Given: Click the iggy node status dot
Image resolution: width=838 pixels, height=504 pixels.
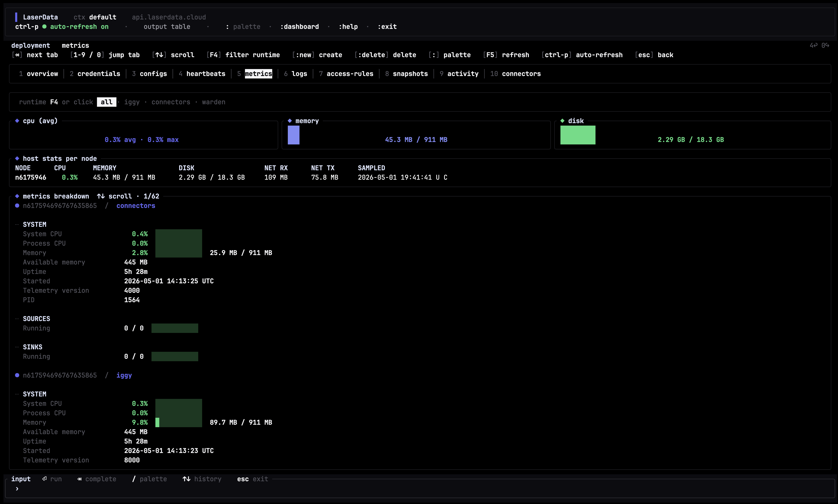Looking at the screenshot, I should pyautogui.click(x=17, y=375).
